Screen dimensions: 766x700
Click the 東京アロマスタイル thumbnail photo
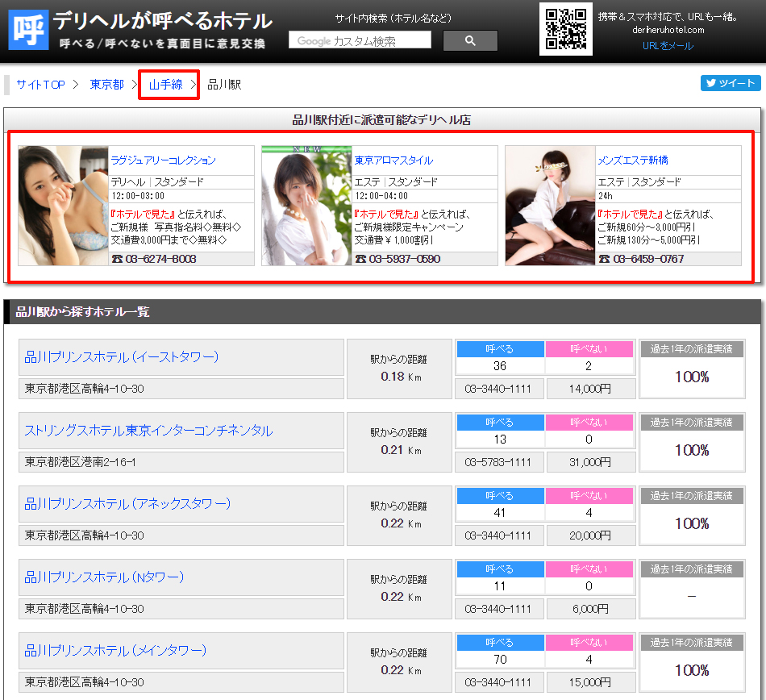306,206
